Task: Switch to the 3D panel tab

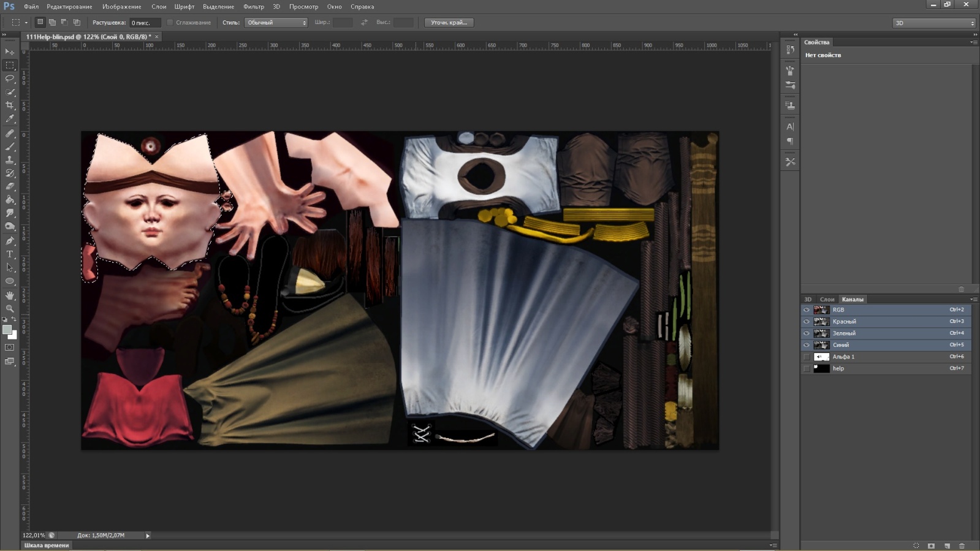Action: point(808,299)
